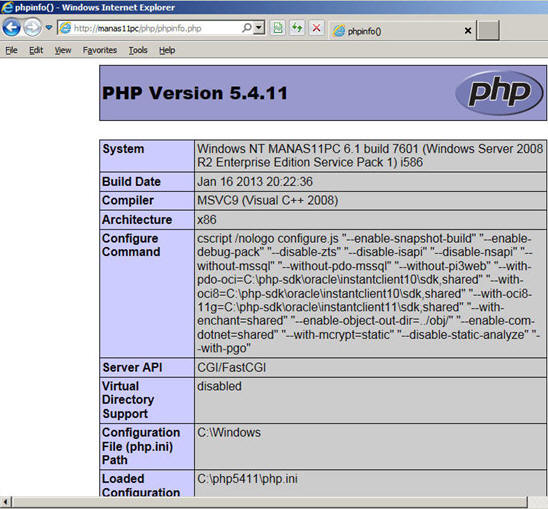Go back using the blue Back arrow
548x509 pixels.
click(x=11, y=27)
